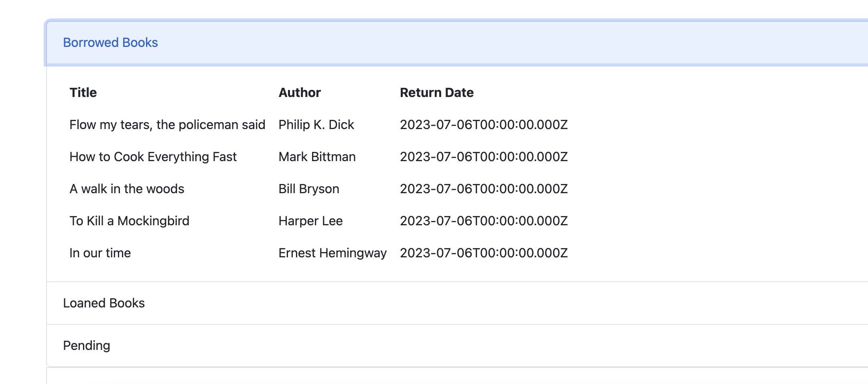Collapse the Borrowed Books accordion section

click(x=457, y=42)
